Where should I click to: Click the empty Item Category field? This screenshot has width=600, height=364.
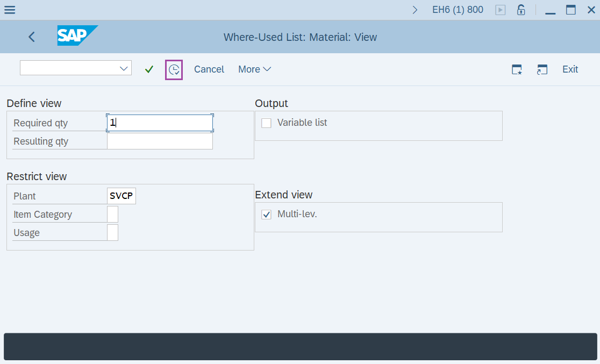(112, 213)
